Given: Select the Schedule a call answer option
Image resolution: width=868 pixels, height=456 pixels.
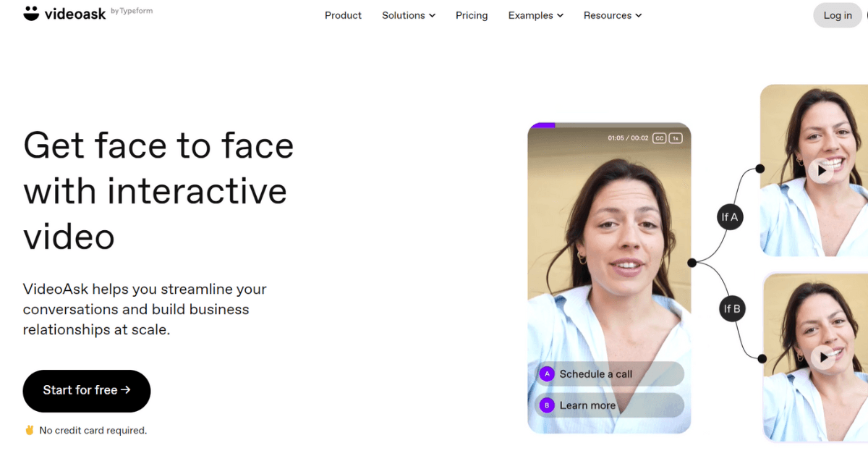Looking at the screenshot, I should pyautogui.click(x=609, y=374).
